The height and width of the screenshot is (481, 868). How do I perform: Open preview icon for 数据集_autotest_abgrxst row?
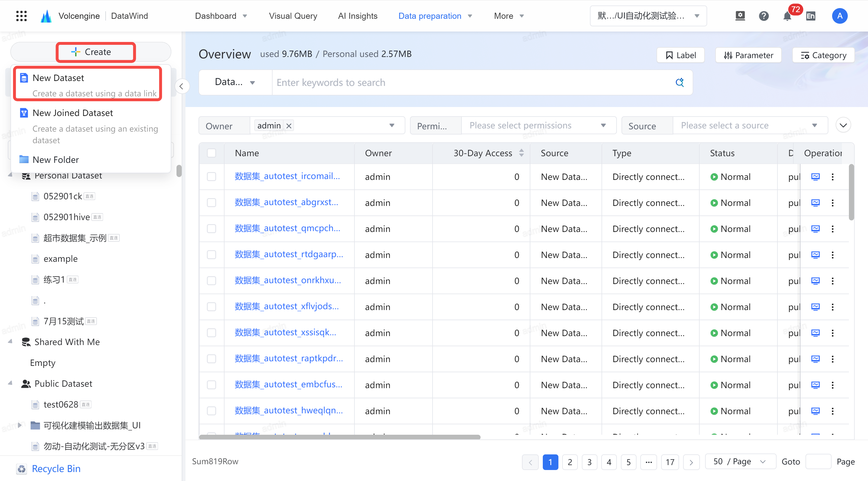pos(815,203)
